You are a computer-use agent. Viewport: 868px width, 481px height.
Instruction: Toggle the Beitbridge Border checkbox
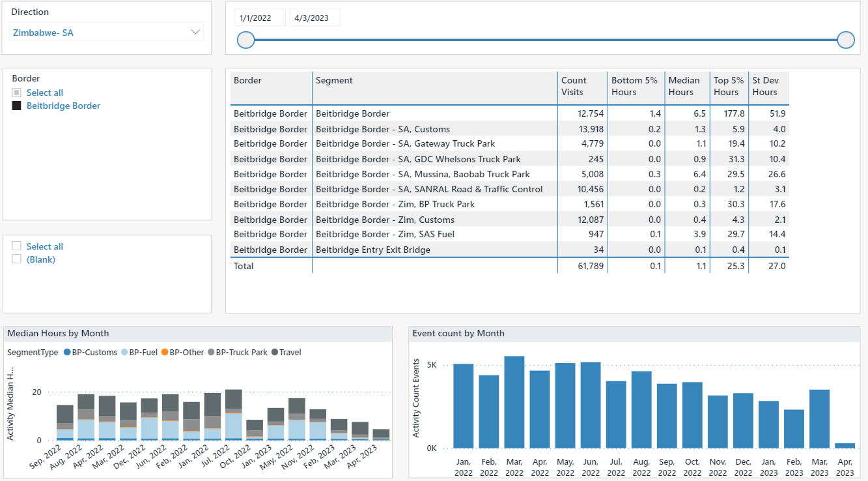click(17, 106)
